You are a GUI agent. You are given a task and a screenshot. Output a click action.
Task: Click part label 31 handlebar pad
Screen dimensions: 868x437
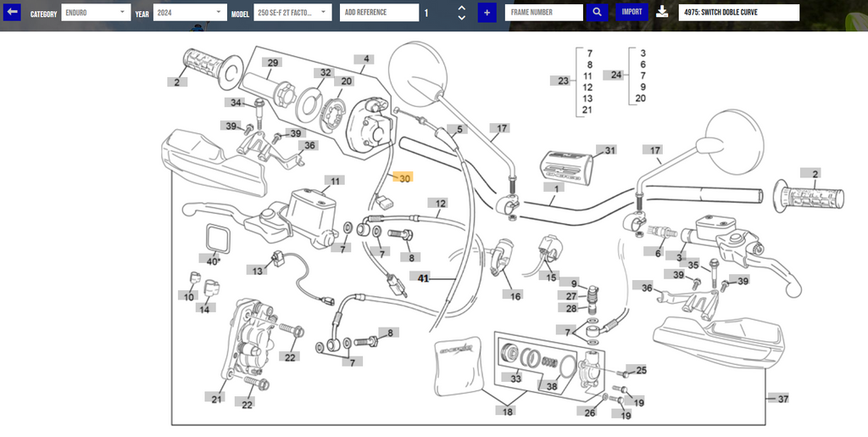coord(609,150)
